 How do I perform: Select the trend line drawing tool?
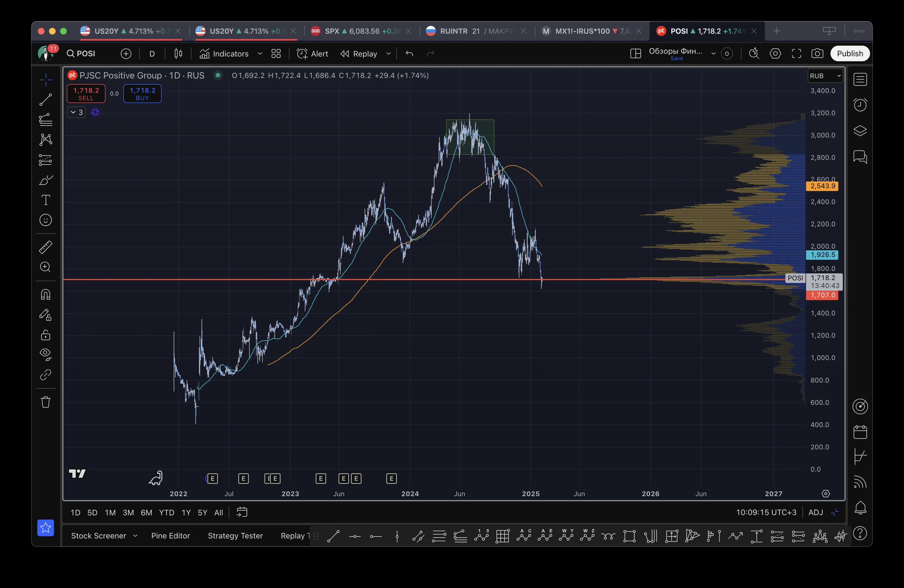[x=46, y=99]
